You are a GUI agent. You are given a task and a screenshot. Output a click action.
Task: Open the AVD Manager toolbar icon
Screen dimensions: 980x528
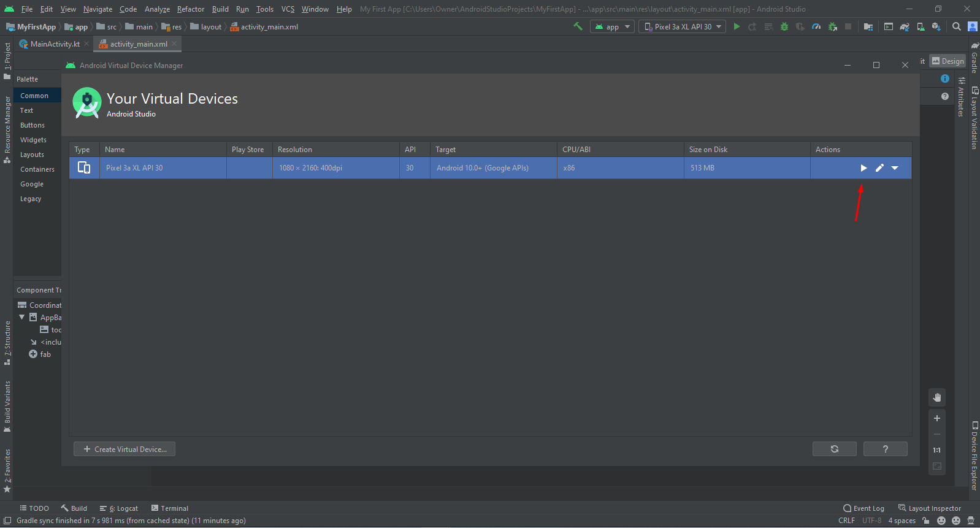(x=921, y=27)
